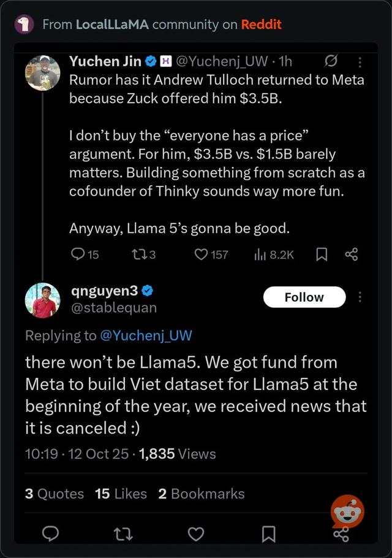Like qnguyen3's reply with heart icon

click(196, 534)
